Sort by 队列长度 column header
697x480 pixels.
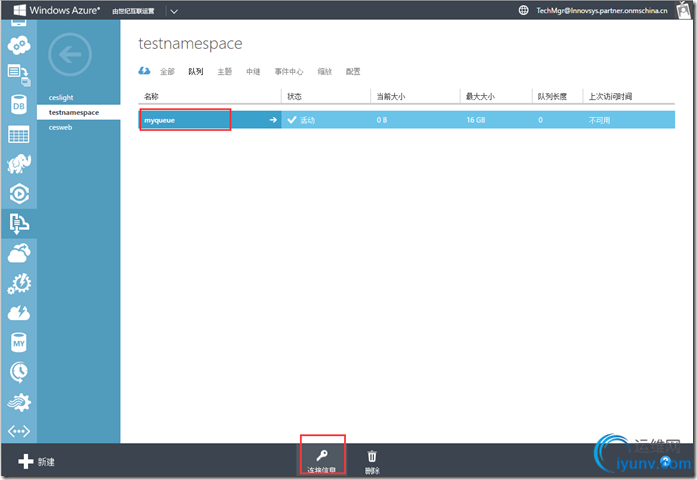coord(552,96)
